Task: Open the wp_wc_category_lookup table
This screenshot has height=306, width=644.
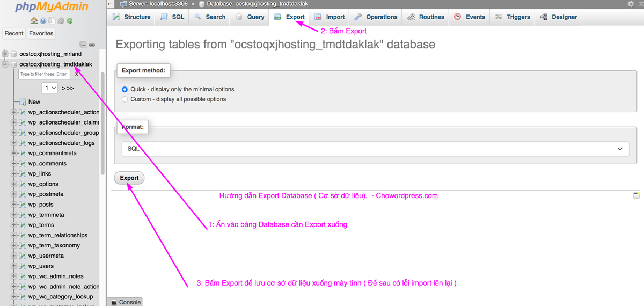Action: point(61,297)
